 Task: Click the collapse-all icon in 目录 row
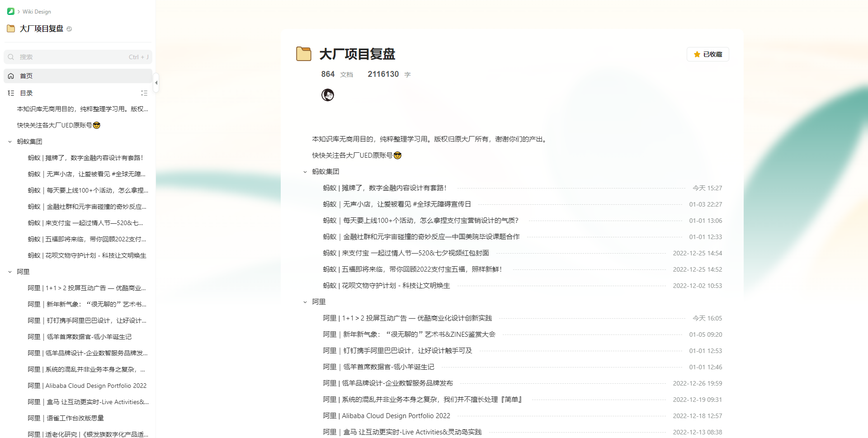click(x=144, y=93)
